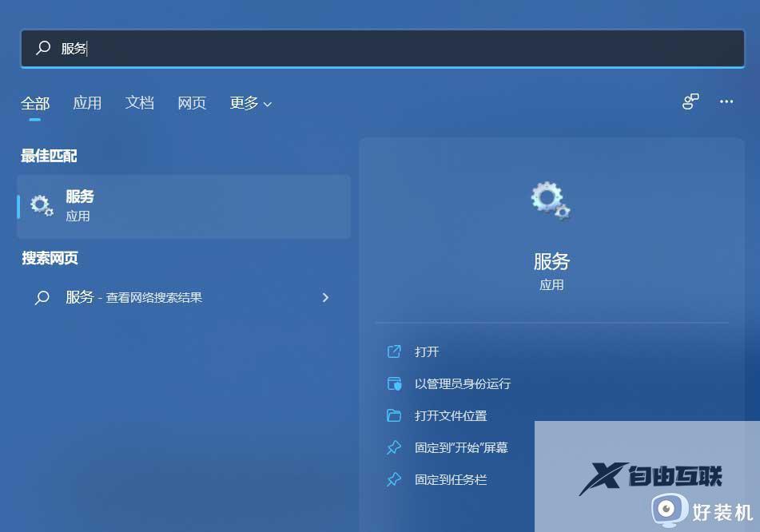Click the 固定到"开始"屏幕 pin icon

tap(394, 447)
